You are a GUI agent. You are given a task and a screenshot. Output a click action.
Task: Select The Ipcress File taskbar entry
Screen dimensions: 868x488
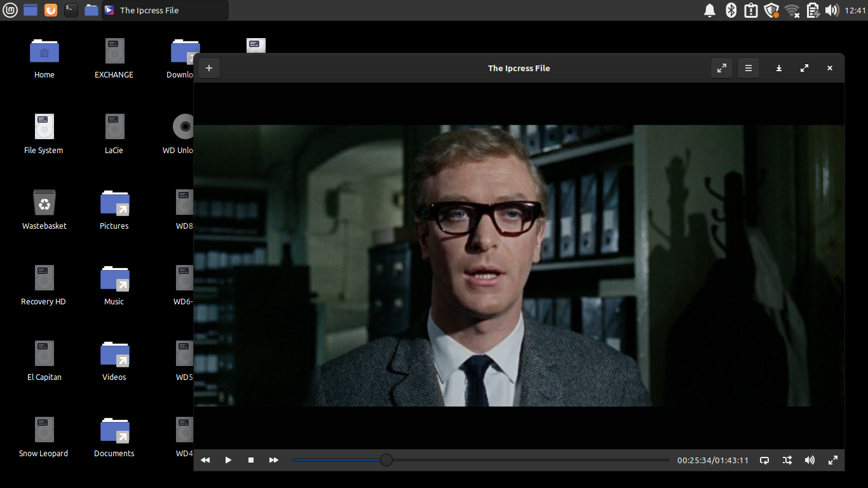(165, 10)
